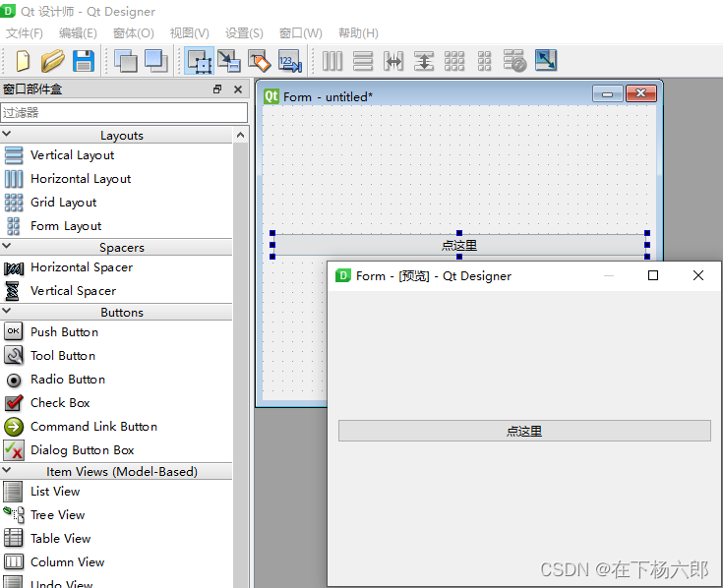The height and width of the screenshot is (588, 723).
Task: Click widget box scrollbar up arrow
Action: tap(240, 135)
